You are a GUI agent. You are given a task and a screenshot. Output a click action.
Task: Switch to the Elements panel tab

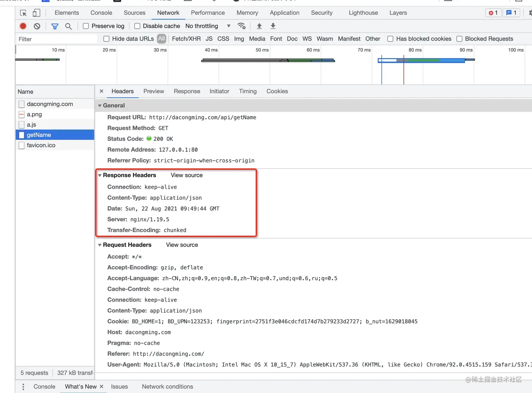[x=67, y=13]
